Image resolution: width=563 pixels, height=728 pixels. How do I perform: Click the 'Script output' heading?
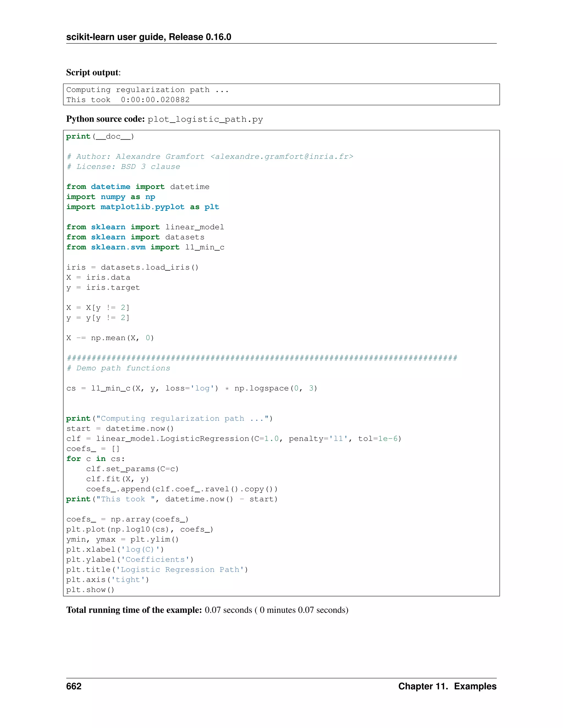tap(93, 72)
